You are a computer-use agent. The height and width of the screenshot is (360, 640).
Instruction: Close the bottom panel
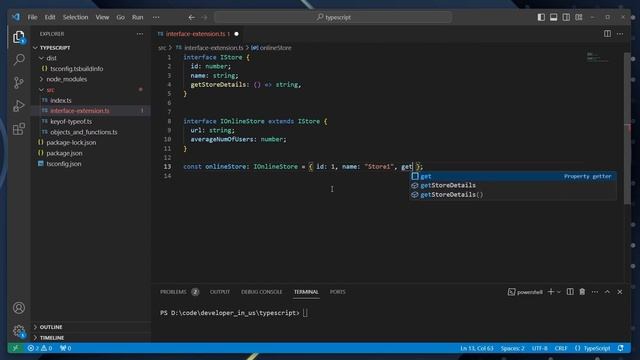click(620, 292)
